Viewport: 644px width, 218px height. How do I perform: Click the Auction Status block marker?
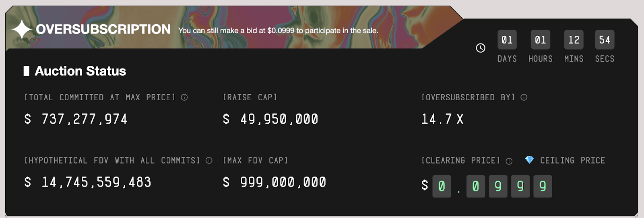click(27, 71)
